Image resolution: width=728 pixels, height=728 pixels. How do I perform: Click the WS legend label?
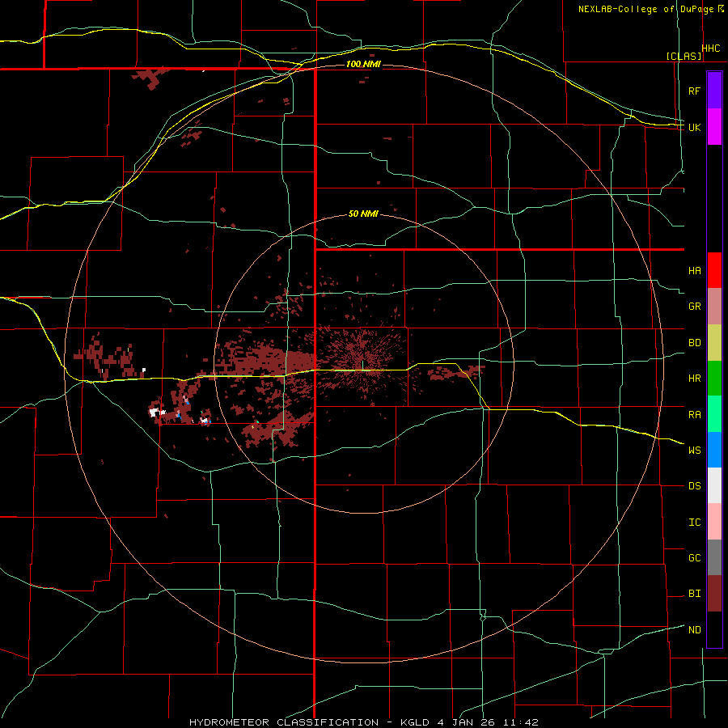point(694,450)
